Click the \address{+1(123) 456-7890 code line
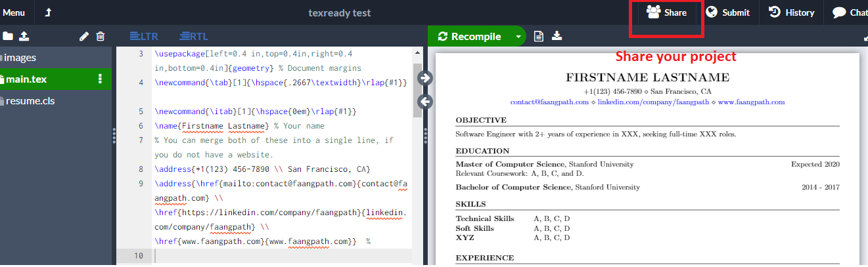 click(262, 169)
